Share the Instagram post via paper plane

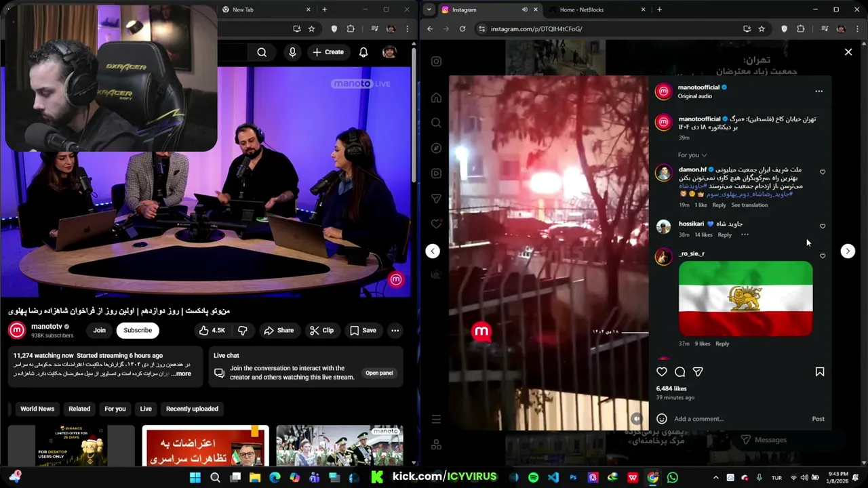tap(698, 371)
